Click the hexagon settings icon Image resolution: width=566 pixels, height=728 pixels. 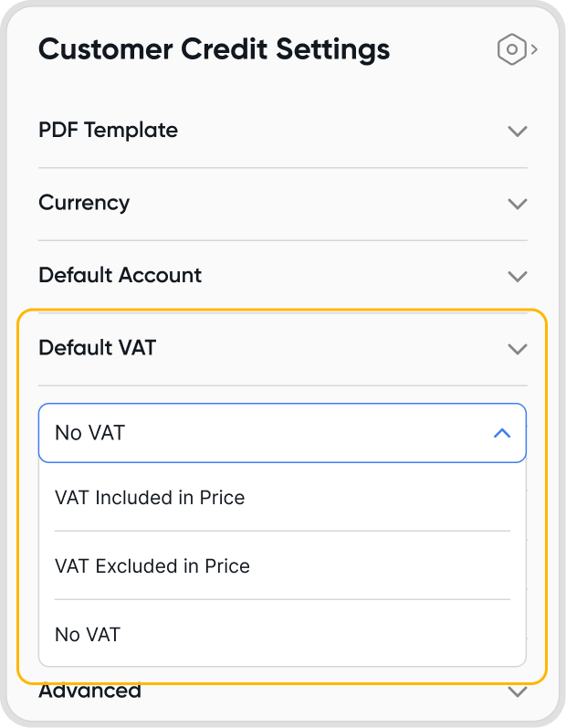point(511,49)
